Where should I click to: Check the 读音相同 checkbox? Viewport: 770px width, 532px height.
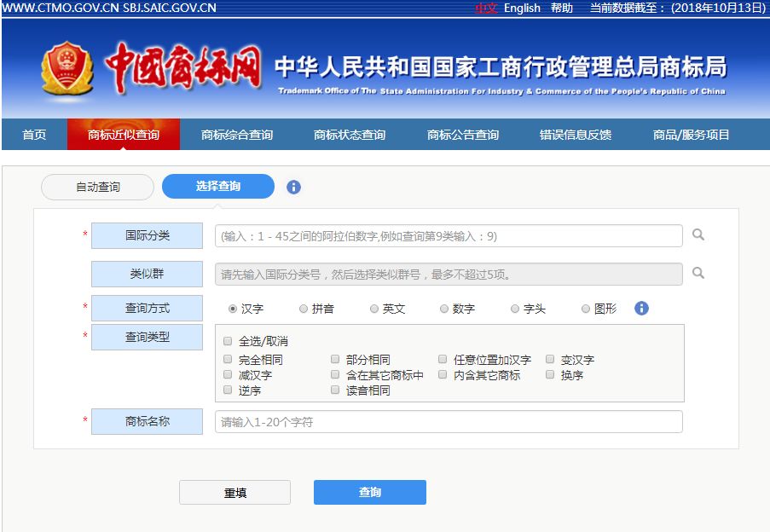point(335,390)
